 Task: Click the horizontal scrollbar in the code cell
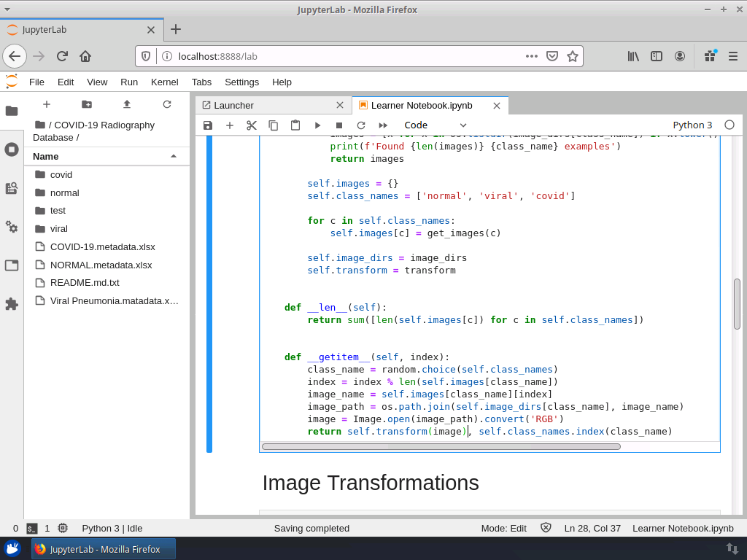click(x=441, y=446)
